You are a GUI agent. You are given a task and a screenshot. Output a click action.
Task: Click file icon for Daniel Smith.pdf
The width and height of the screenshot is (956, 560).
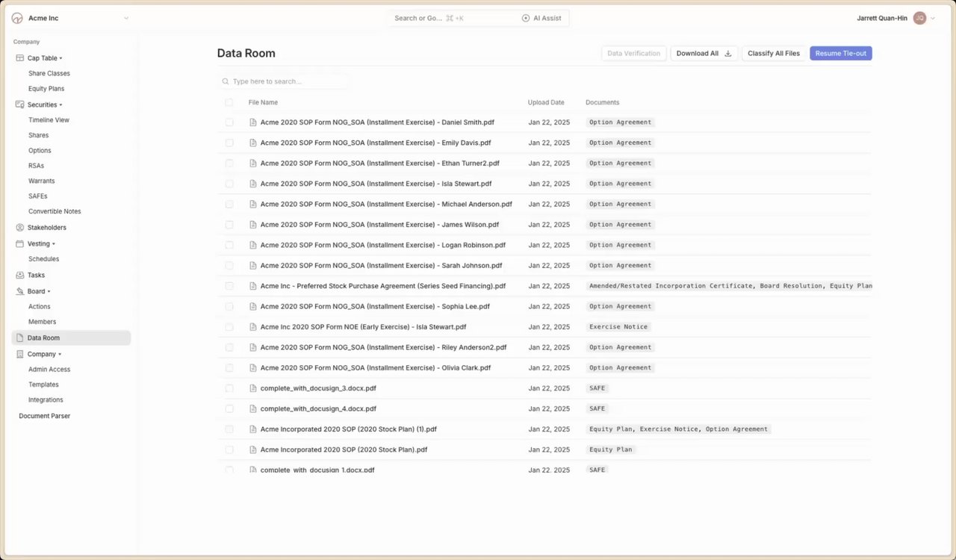pyautogui.click(x=253, y=122)
